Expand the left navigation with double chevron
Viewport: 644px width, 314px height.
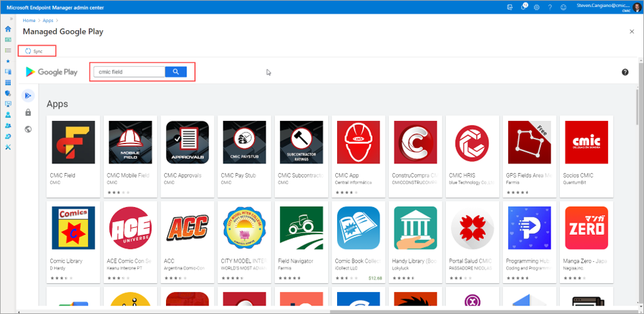[x=12, y=19]
